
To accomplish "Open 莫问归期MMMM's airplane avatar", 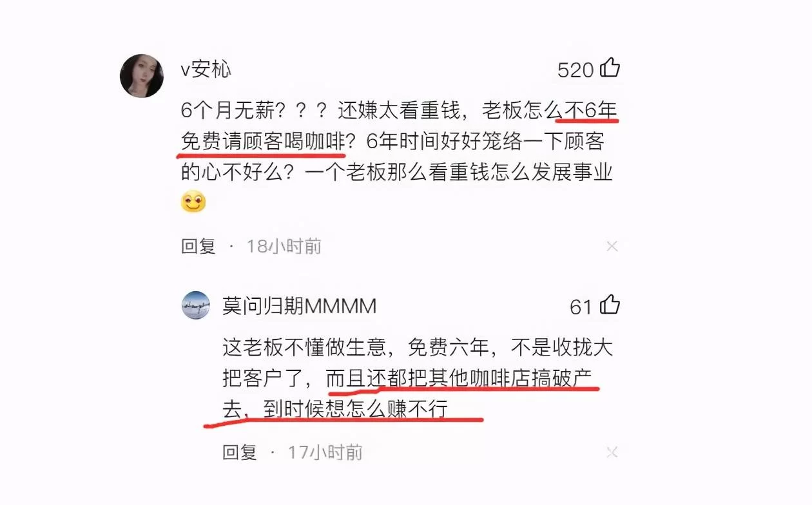I will click(x=196, y=305).
